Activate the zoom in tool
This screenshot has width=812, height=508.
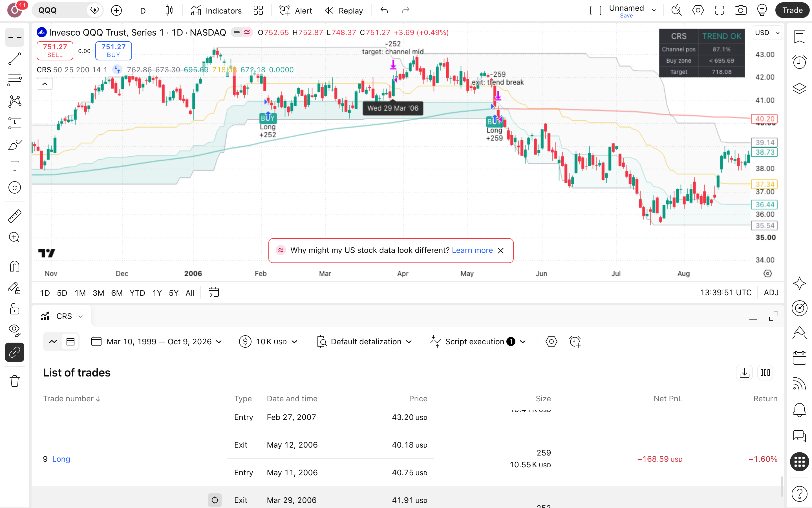click(x=15, y=238)
